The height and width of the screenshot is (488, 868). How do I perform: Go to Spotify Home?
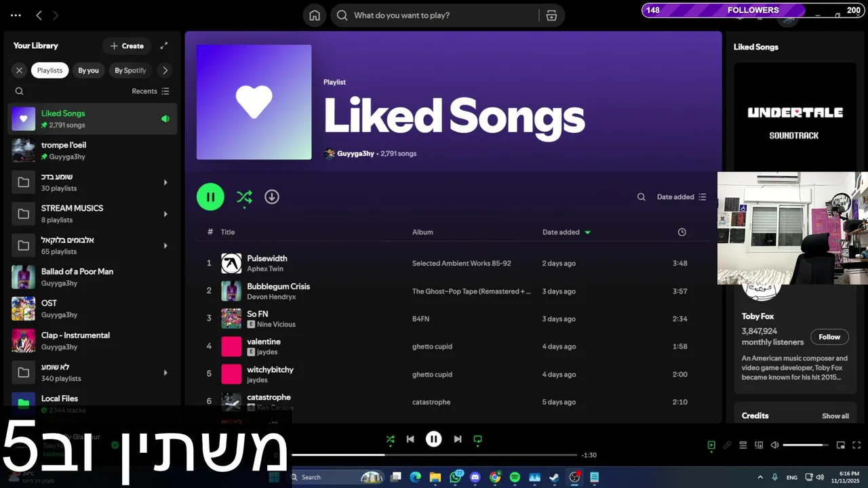pyautogui.click(x=315, y=16)
